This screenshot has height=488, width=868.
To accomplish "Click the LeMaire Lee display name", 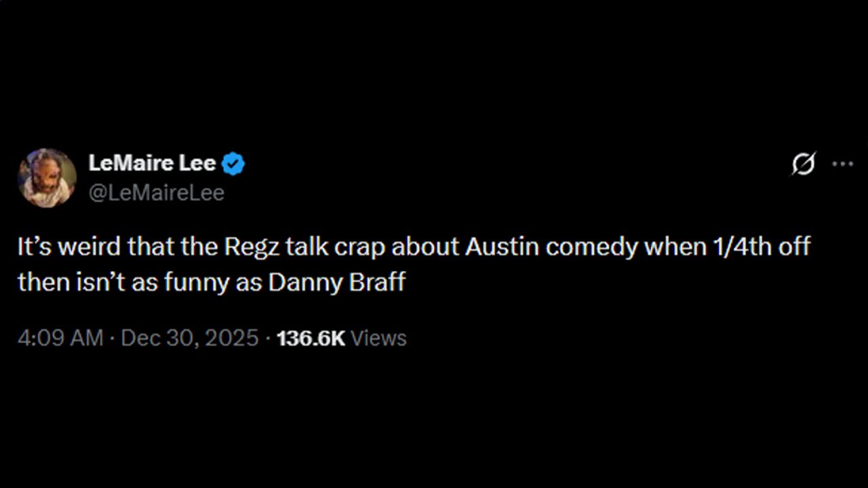I will pos(152,163).
